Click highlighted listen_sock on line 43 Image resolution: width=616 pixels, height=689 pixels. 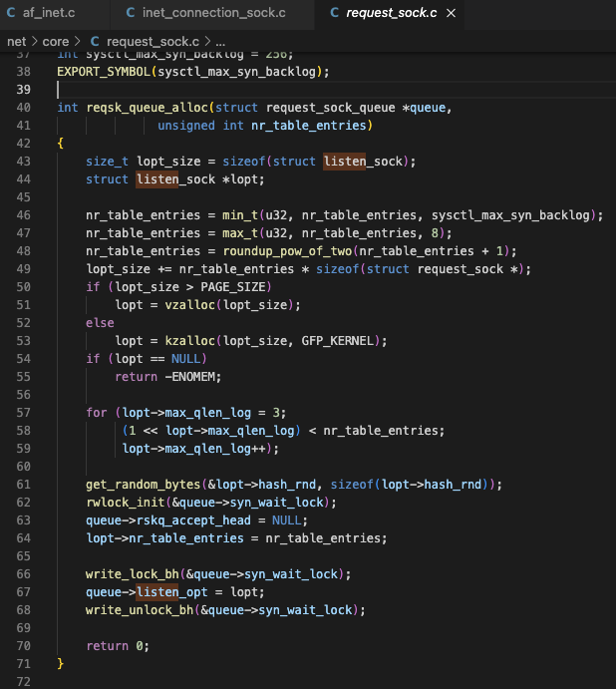pos(363,162)
